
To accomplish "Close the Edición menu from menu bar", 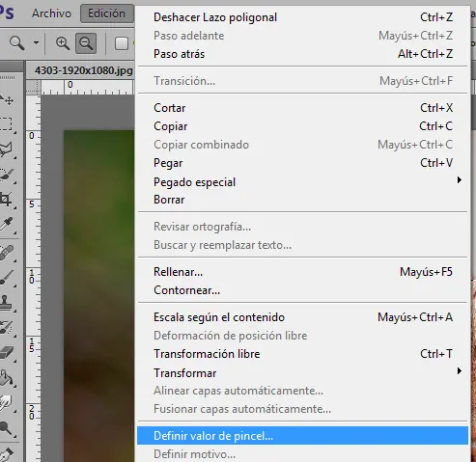I will pyautogui.click(x=106, y=14).
